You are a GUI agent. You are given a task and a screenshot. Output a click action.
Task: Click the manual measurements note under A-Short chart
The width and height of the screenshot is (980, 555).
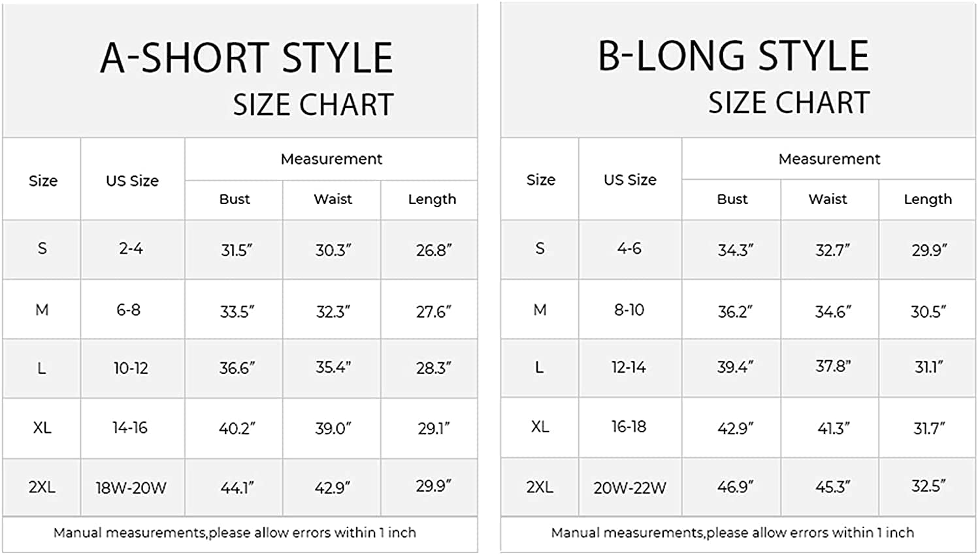tap(235, 533)
